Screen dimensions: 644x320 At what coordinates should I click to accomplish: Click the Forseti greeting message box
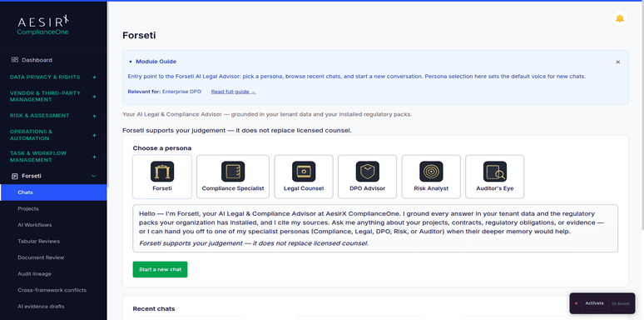(x=375, y=228)
